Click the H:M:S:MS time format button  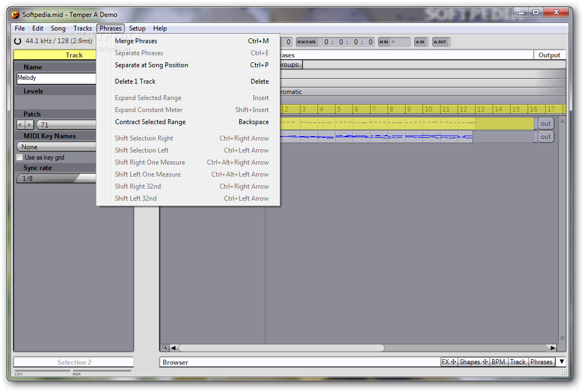(307, 42)
